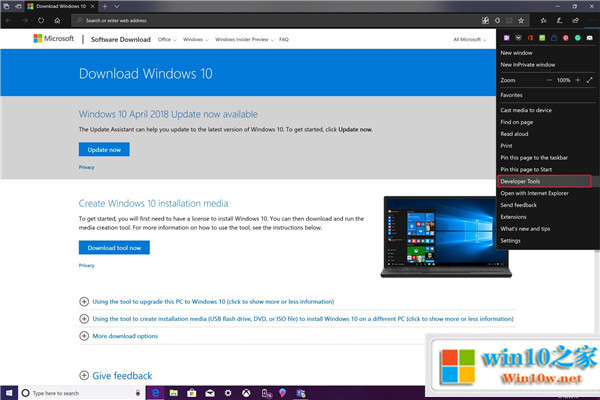Viewport: 600px width, 400px height.
Task: Click the taskbar search box
Action: click(82, 393)
